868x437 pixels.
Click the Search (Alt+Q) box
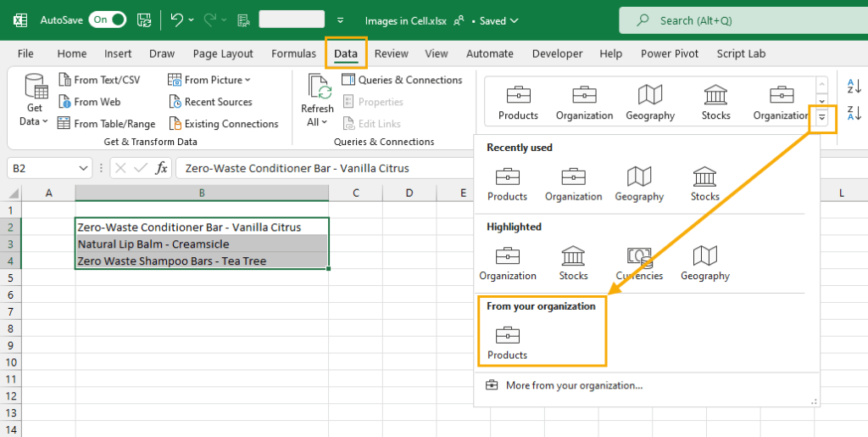coord(743,20)
